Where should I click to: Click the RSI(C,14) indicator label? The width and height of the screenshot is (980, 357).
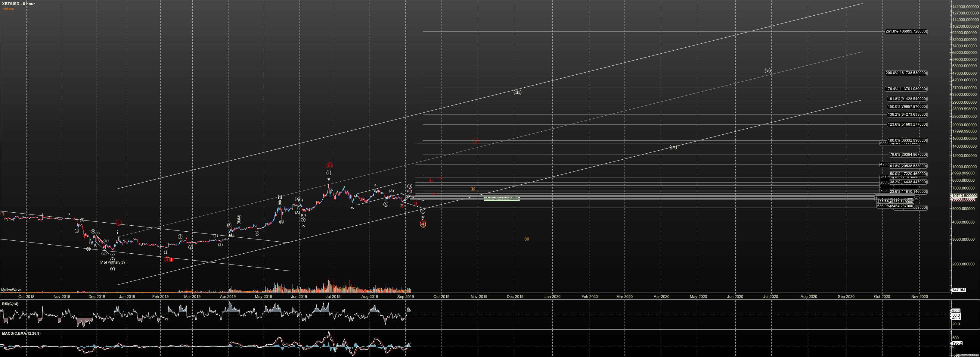click(10, 304)
